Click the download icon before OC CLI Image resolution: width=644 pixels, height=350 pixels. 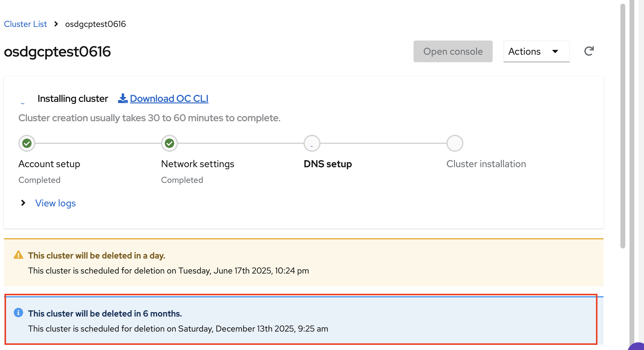tap(123, 99)
